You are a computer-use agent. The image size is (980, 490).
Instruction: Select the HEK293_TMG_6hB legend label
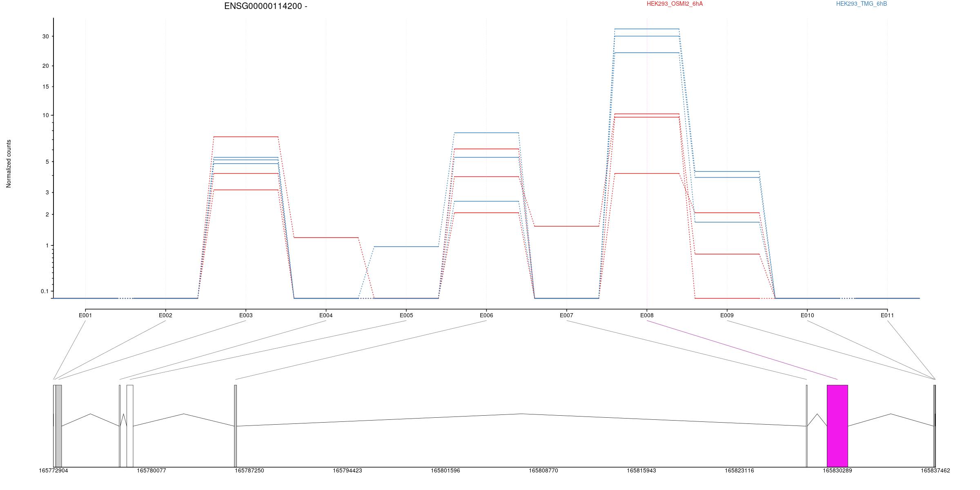pyautogui.click(x=861, y=4)
